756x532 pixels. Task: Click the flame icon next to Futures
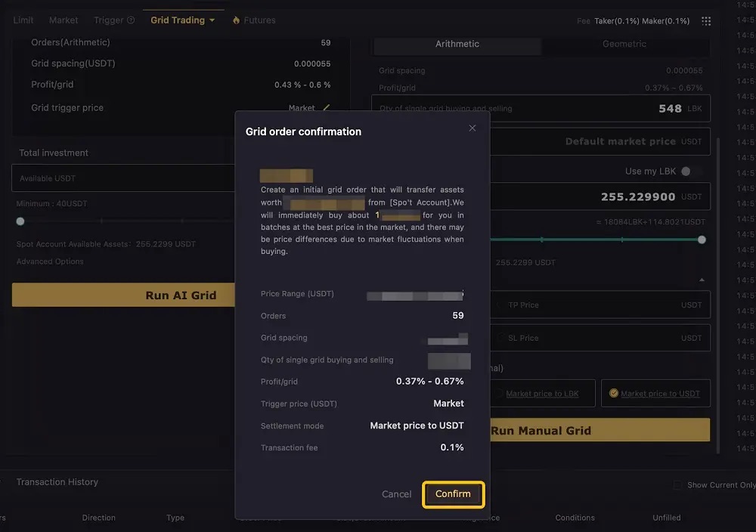point(236,20)
